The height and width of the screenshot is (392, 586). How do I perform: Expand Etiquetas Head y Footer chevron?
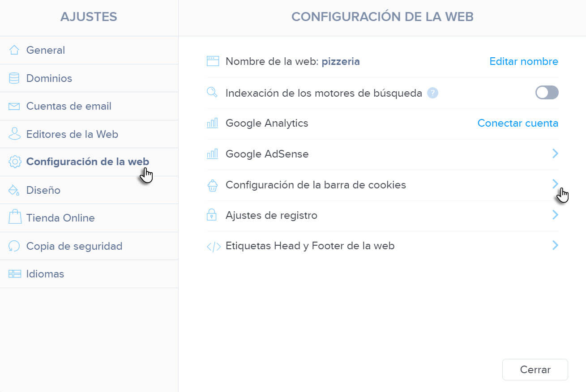(555, 245)
